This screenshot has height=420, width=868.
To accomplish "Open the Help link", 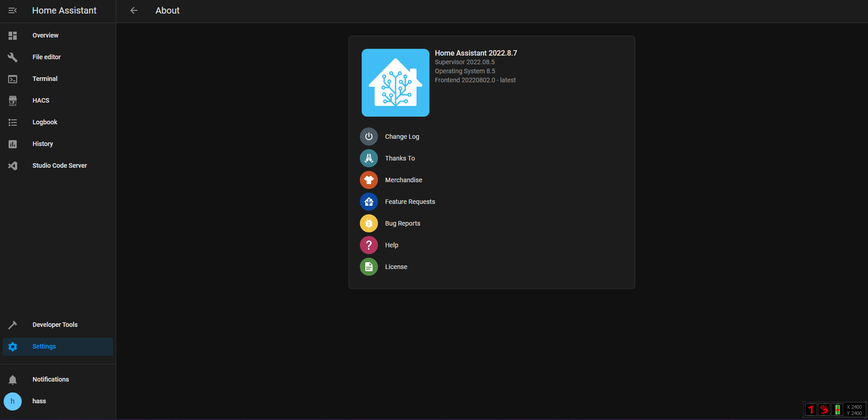I will pyautogui.click(x=392, y=245).
